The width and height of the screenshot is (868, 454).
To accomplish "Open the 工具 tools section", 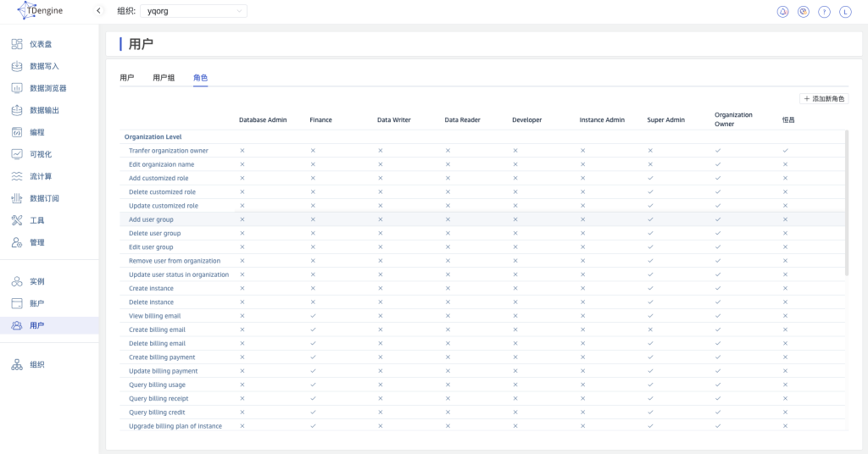I will point(37,220).
